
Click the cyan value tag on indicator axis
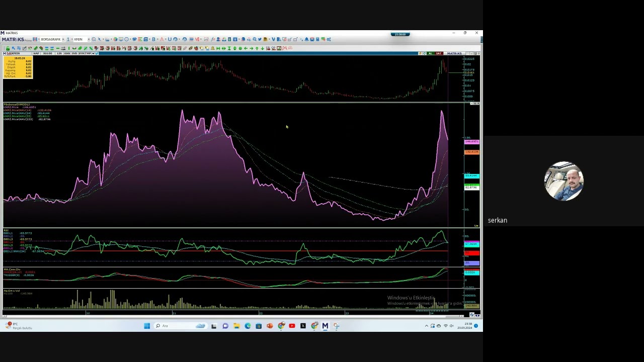coord(472,176)
